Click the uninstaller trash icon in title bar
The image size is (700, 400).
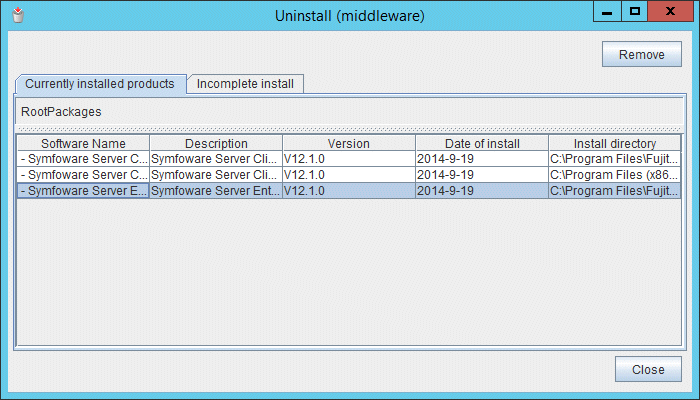pos(18,15)
